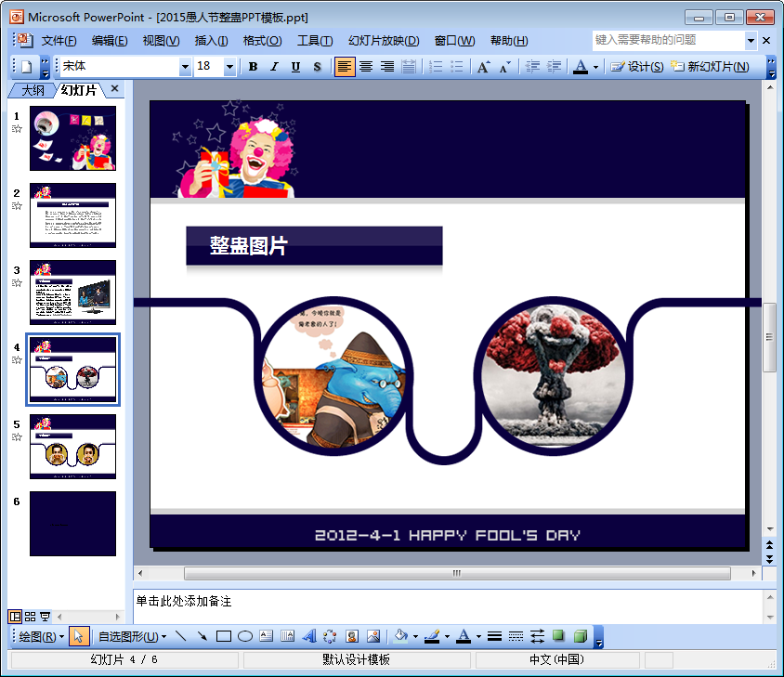Open 自选图形 AutoShapes menu
The width and height of the screenshot is (784, 677).
[x=132, y=636]
